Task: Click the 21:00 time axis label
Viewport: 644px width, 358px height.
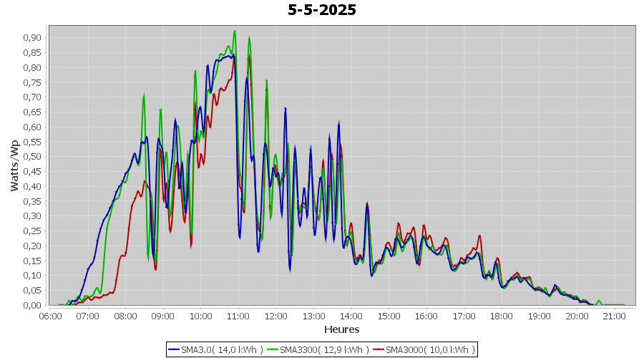Action: point(615,316)
